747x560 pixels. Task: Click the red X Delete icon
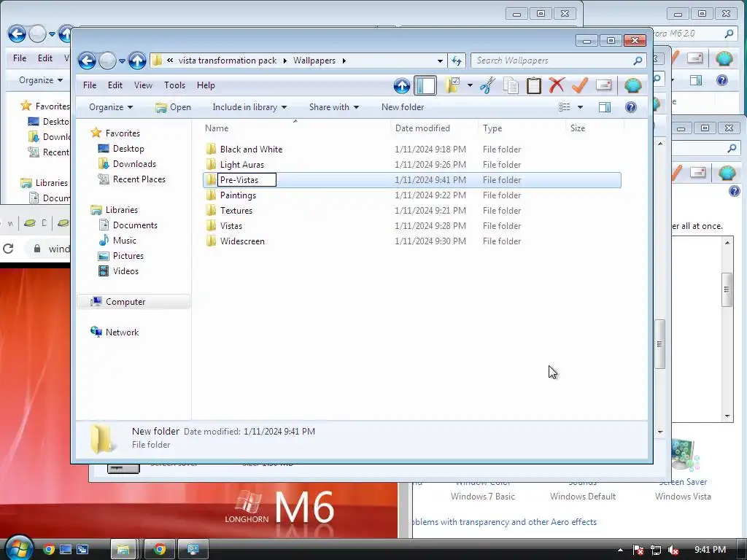pyautogui.click(x=556, y=86)
